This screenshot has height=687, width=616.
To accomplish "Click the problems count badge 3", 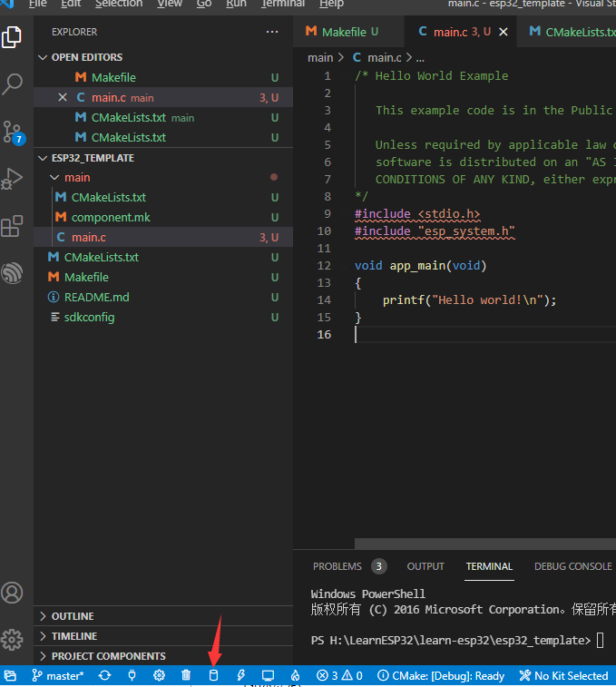I will click(379, 566).
